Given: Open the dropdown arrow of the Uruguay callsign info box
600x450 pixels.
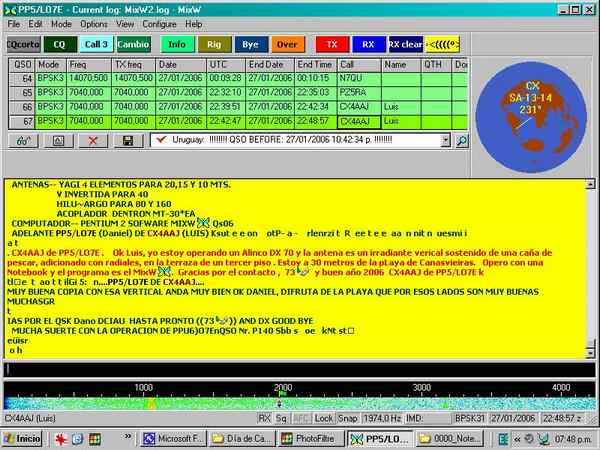Looking at the screenshot, I should click(x=445, y=141).
